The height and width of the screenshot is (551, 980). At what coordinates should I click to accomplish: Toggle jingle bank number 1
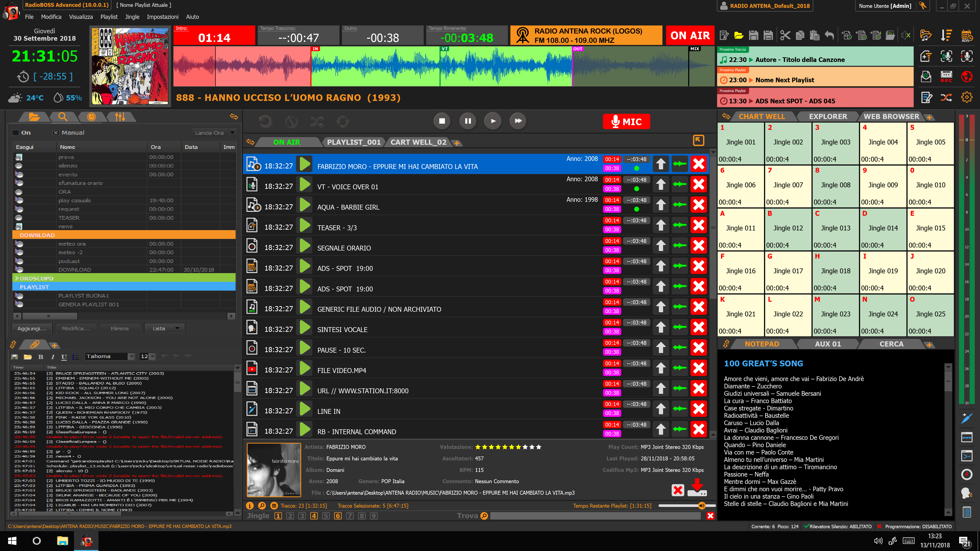(x=278, y=516)
